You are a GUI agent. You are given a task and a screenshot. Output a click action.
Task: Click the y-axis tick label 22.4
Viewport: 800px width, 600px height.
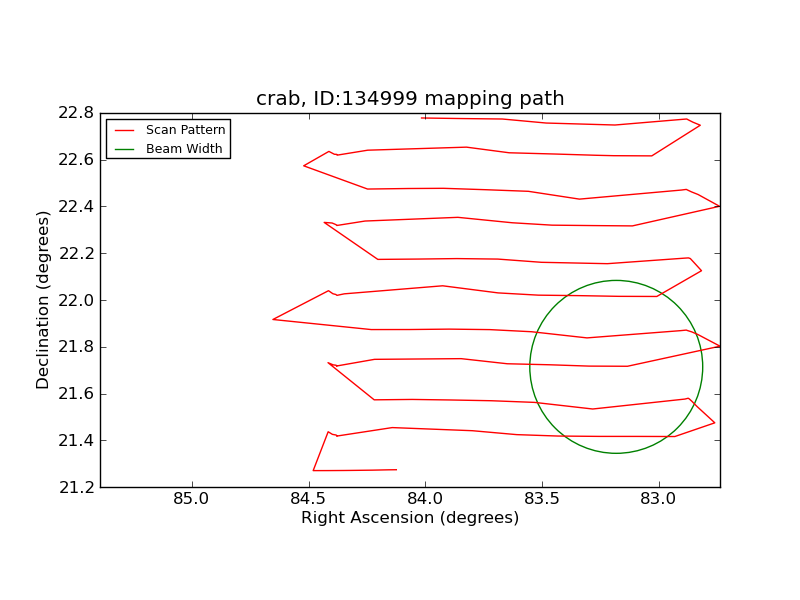[76, 207]
